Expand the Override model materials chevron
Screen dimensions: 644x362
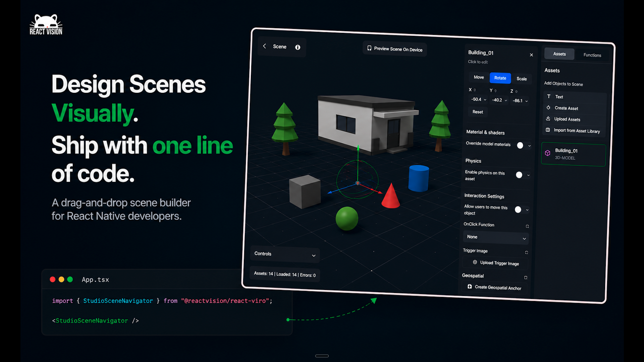point(530,146)
